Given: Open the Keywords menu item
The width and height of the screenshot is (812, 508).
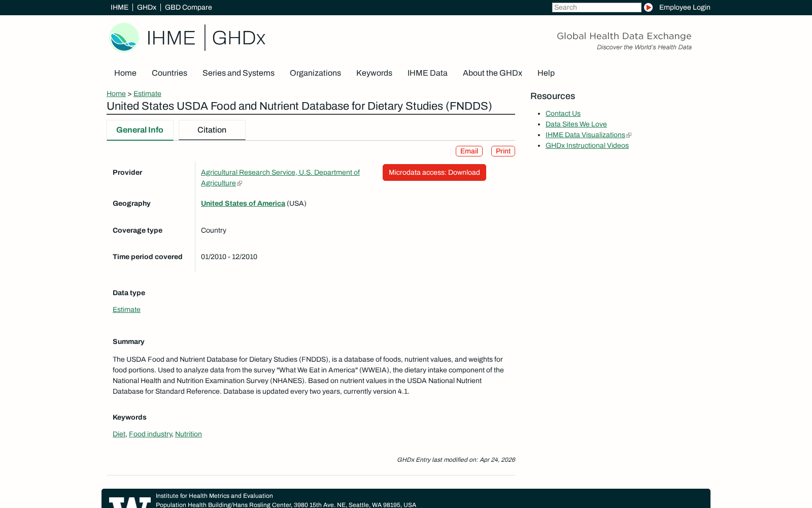Looking at the screenshot, I should [x=374, y=73].
